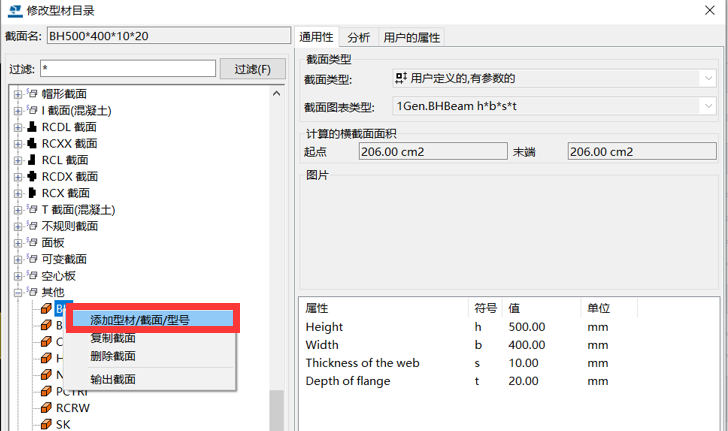Switch to the 通用性 tab
Viewport: 728px width, 431px height.
coord(316,37)
